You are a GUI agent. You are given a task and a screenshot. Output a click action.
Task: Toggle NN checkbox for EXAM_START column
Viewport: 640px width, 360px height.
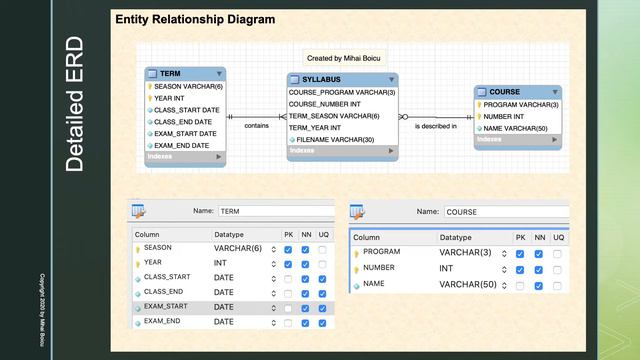(305, 309)
